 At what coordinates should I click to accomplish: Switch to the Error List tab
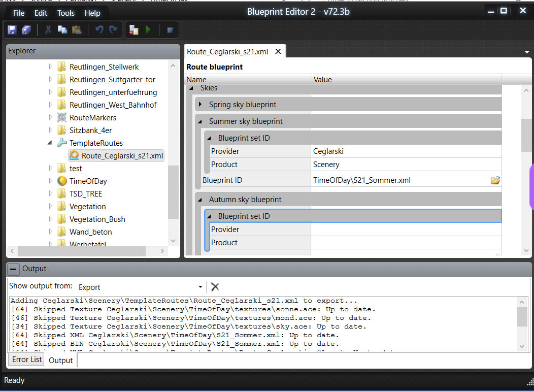[27, 360]
